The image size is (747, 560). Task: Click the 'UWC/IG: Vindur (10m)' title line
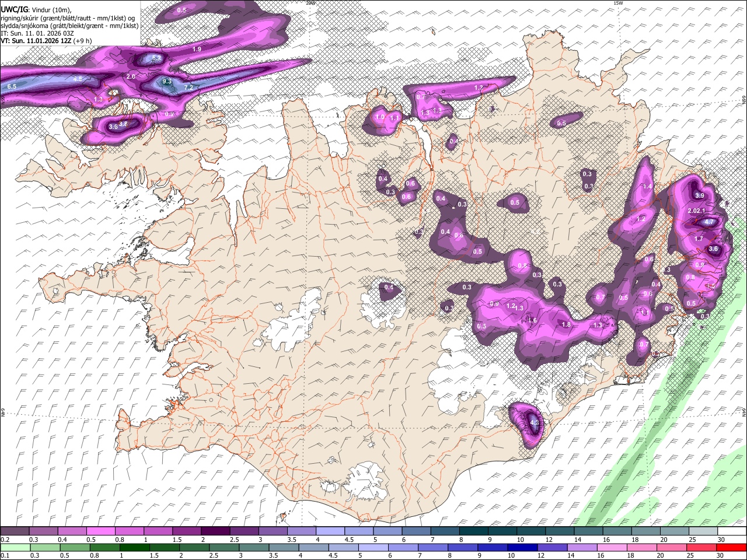[x=36, y=10]
